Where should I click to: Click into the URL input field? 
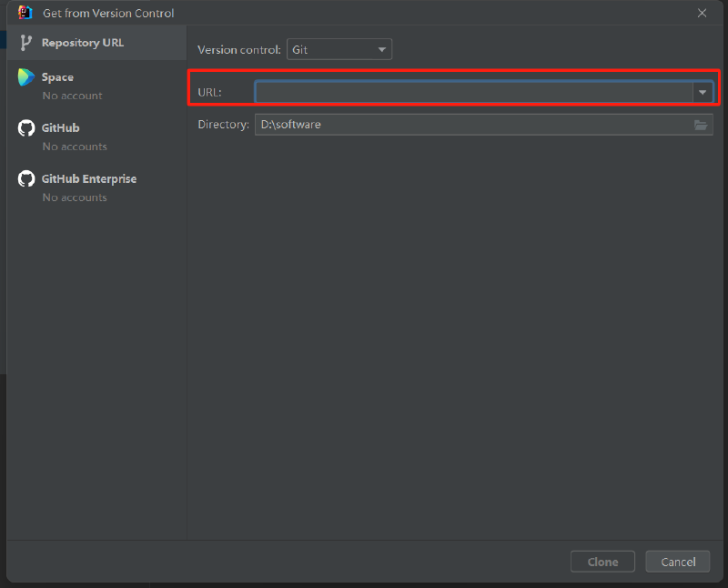tap(473, 92)
